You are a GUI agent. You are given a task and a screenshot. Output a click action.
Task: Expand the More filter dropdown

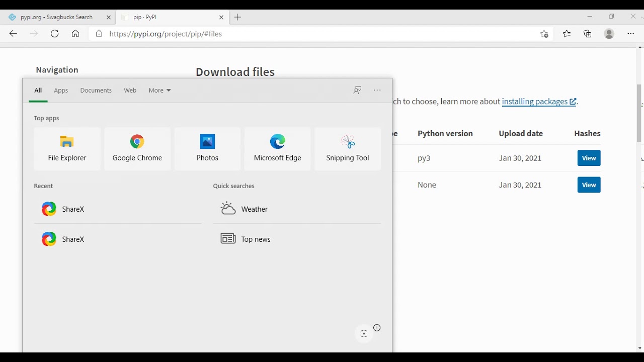(159, 90)
